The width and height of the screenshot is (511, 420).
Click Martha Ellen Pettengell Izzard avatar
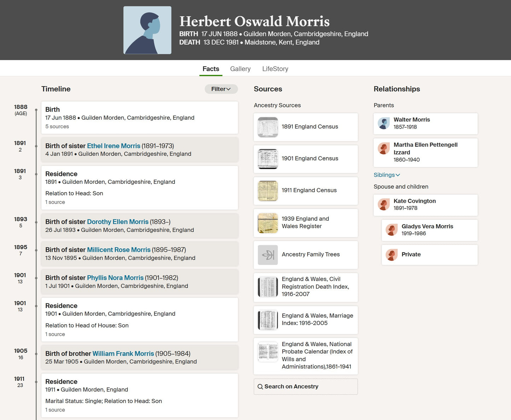[384, 148]
